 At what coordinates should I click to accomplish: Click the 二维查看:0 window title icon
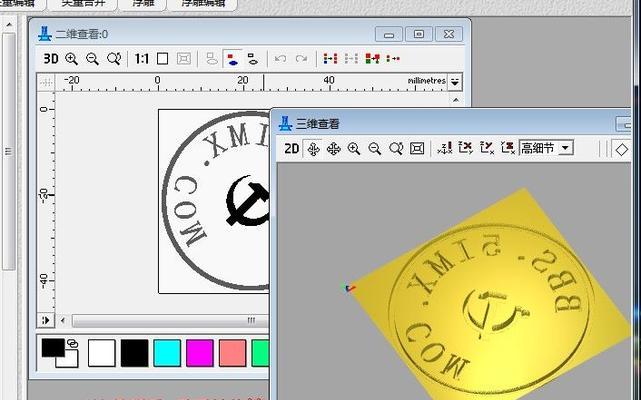click(x=45, y=34)
